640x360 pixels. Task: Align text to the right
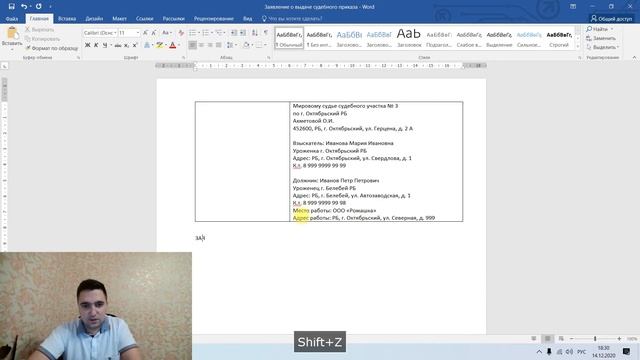[x=210, y=45]
